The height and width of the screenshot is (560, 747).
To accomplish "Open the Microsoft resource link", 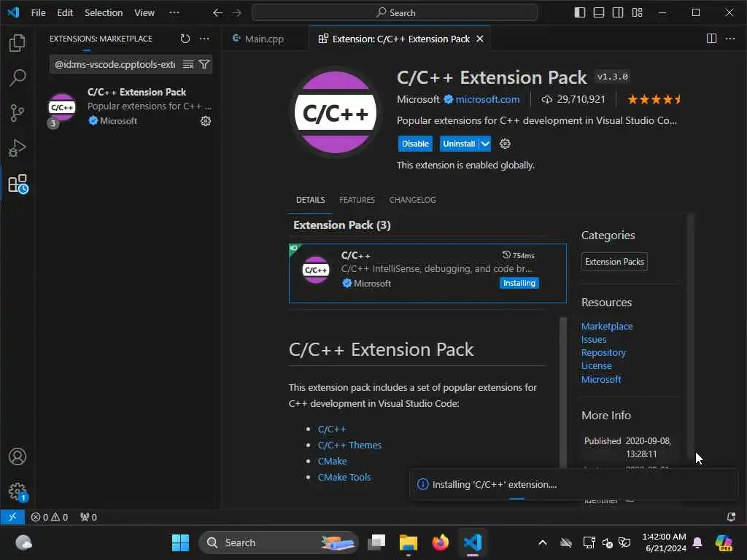I will coord(601,379).
